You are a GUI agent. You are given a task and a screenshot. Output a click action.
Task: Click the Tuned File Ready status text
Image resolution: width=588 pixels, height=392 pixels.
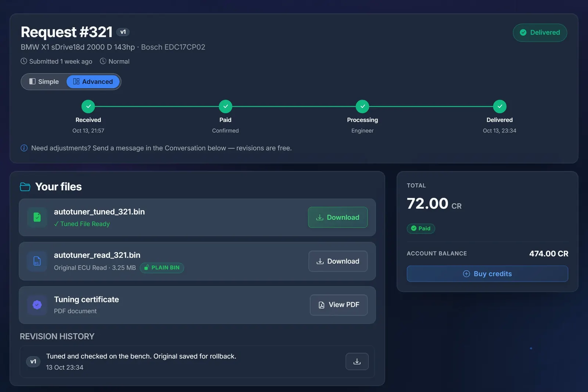tap(82, 224)
